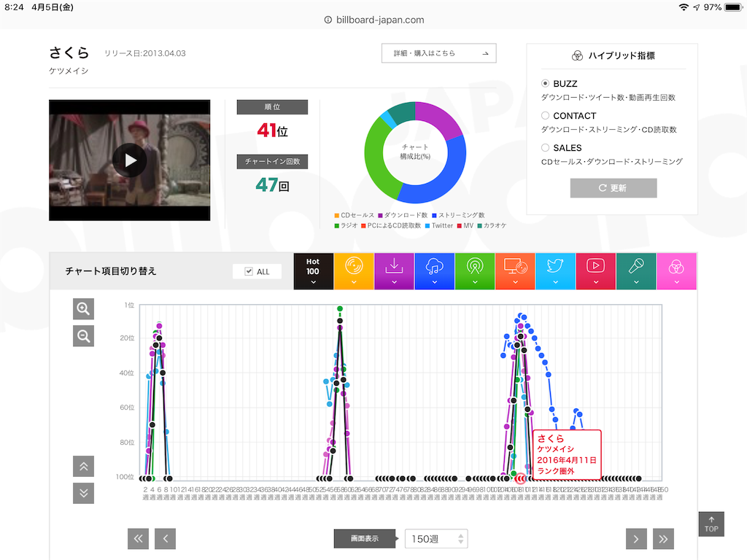
Task: Click the ダウンロード数 legend entry
Action: tap(403, 215)
